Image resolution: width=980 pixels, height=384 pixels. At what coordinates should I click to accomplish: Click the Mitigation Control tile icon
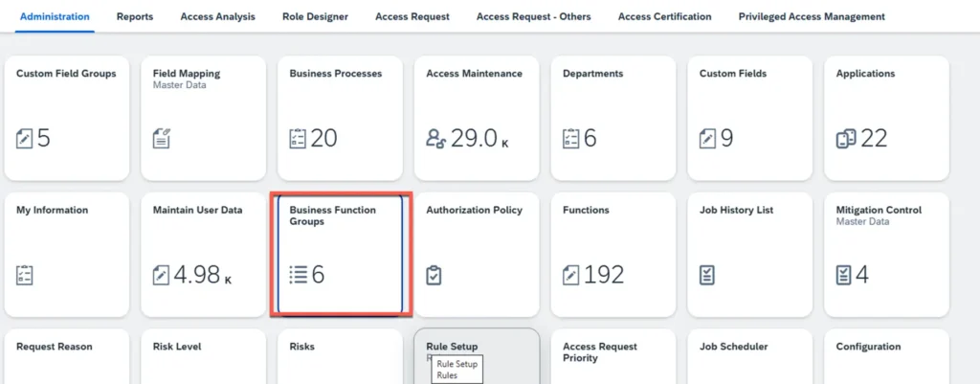pos(845,276)
